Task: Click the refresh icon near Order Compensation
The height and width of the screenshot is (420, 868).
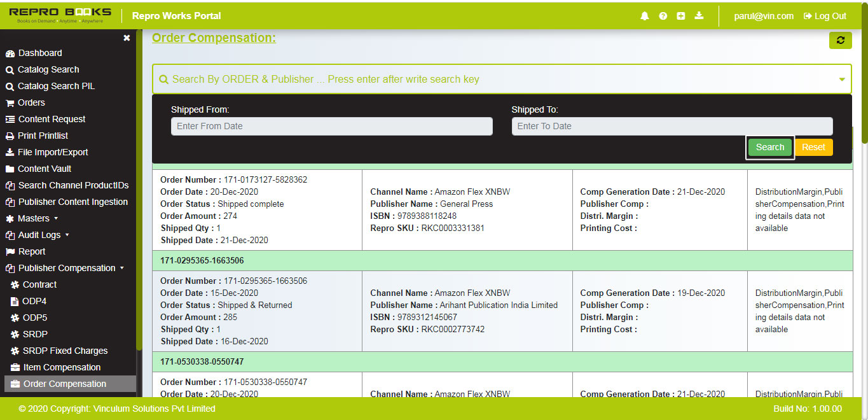Action: [x=840, y=40]
